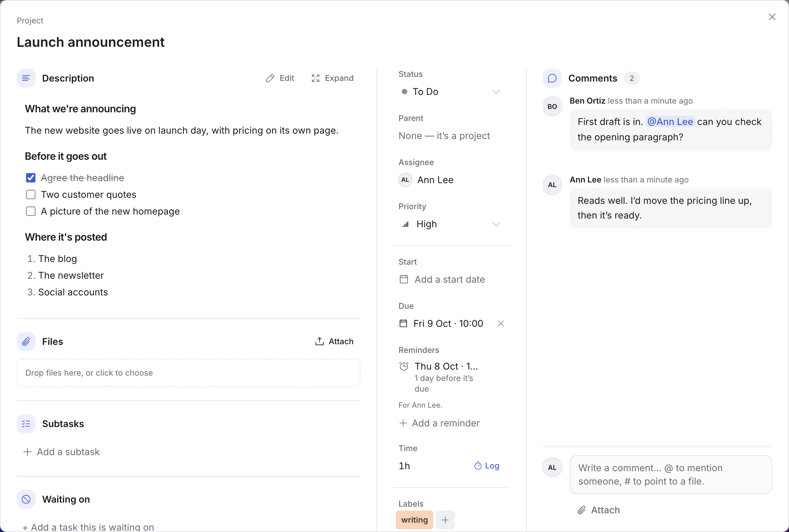This screenshot has width=789, height=532.
Task: Click the High priority bars icon
Action: (406, 224)
